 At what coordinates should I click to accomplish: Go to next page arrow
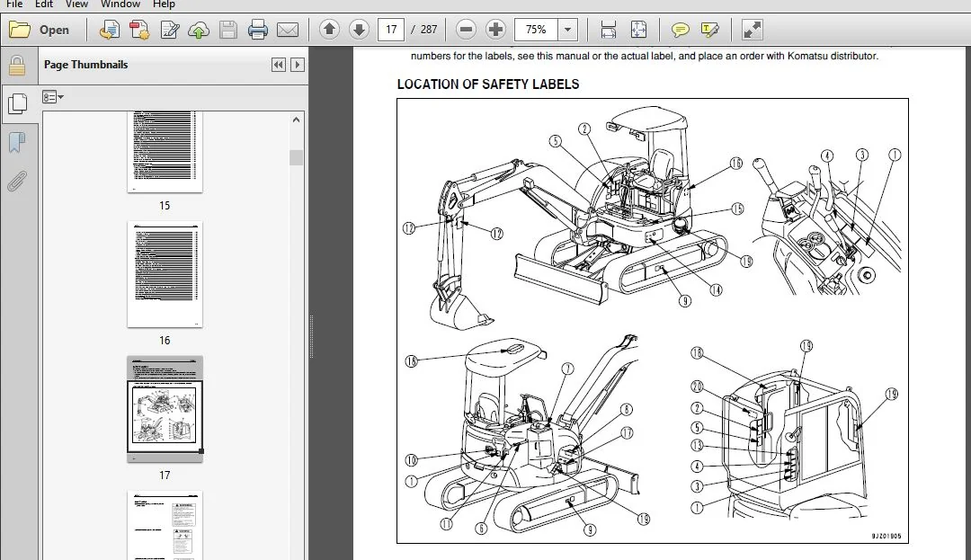359,29
